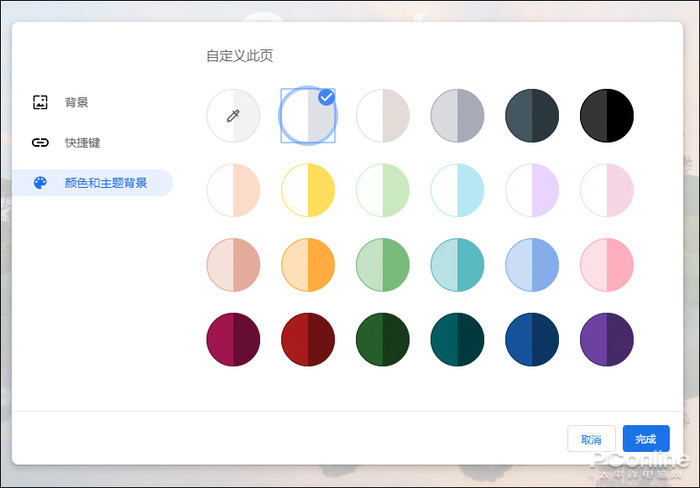Screen dimensions: 700x488
Task: Choose the purple theme swatch
Action: coord(607,339)
